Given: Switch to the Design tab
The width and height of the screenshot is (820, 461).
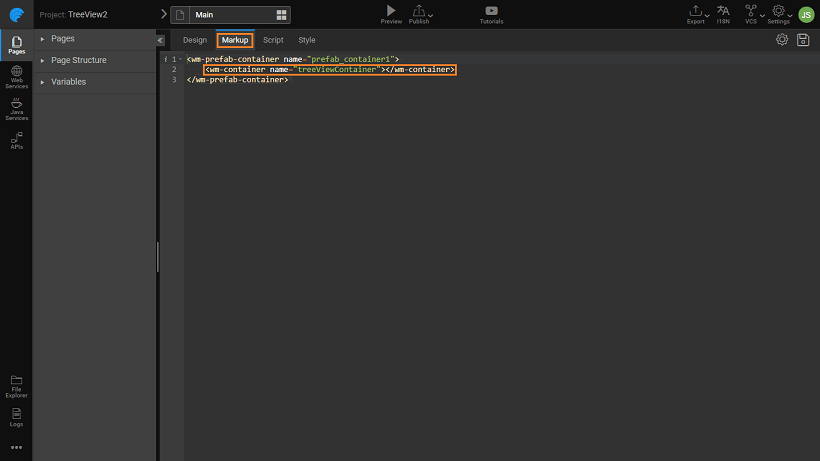Looking at the screenshot, I should [x=195, y=40].
